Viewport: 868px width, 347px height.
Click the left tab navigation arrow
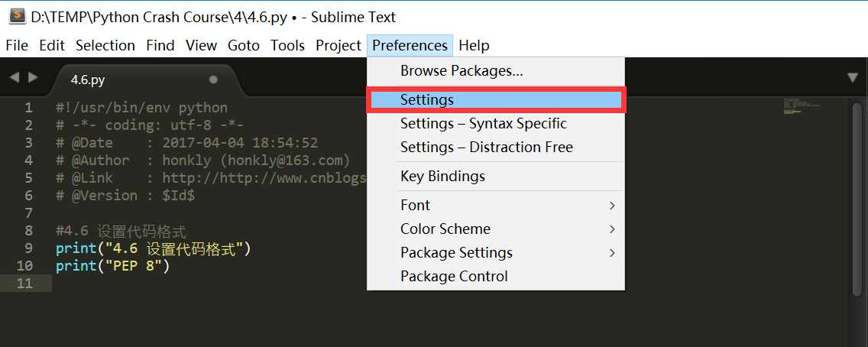[x=14, y=77]
